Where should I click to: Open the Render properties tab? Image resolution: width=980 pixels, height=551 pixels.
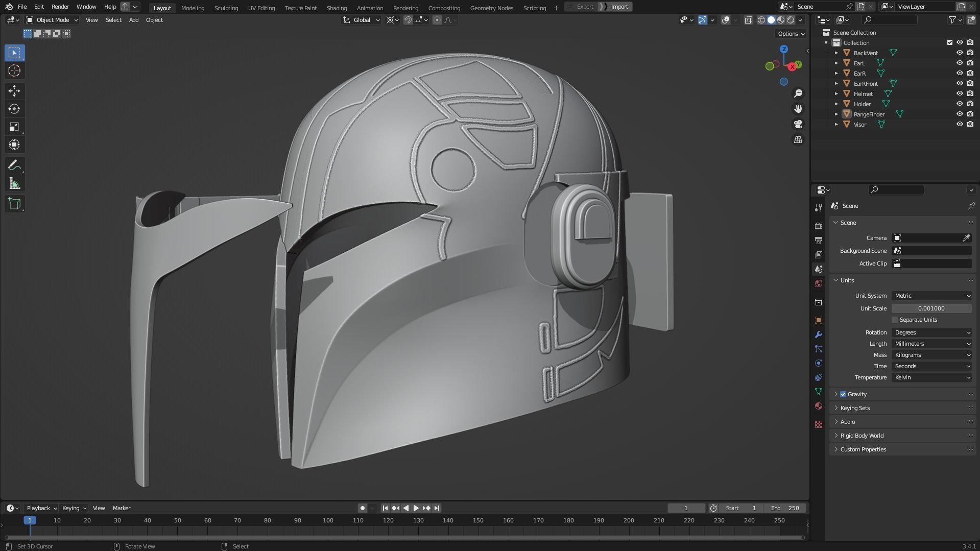819,226
